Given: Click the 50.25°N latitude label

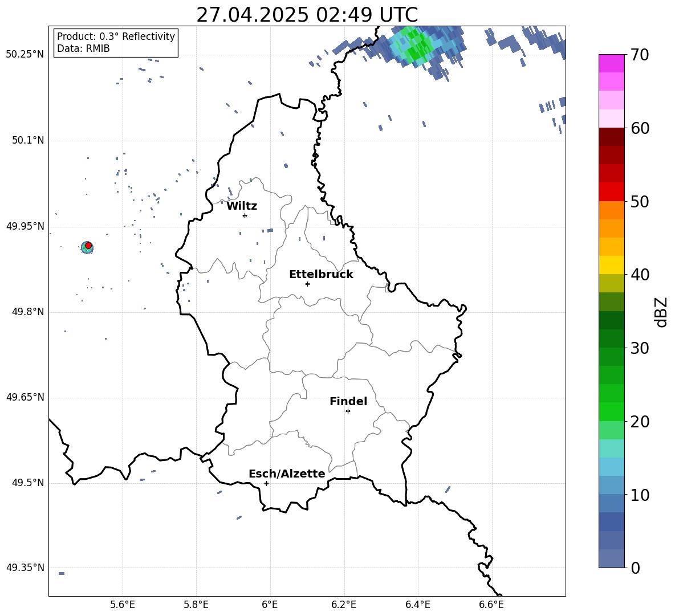Looking at the screenshot, I should click(x=25, y=55).
